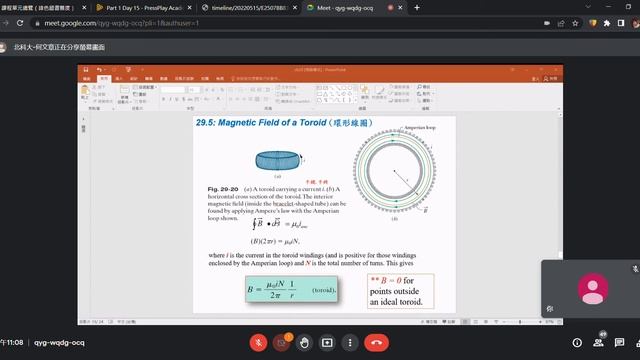This screenshot has width=640, height=360.
Task: Leave the call with the red button
Action: click(x=376, y=343)
